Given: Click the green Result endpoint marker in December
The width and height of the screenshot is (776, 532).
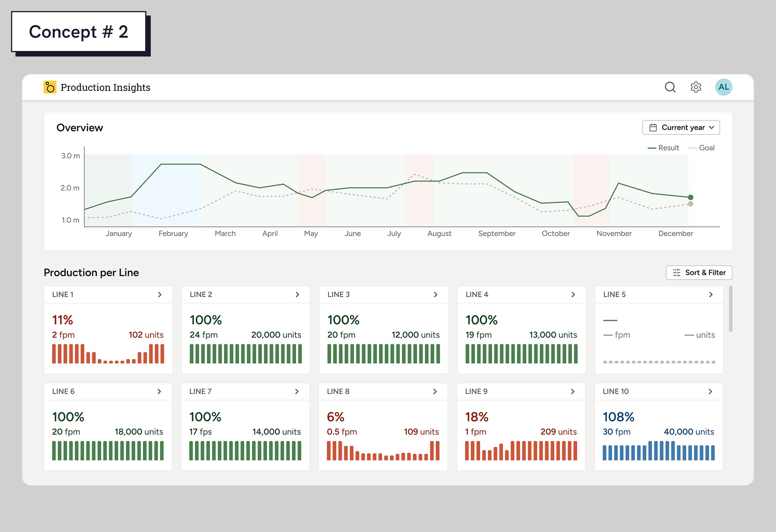Looking at the screenshot, I should (690, 197).
